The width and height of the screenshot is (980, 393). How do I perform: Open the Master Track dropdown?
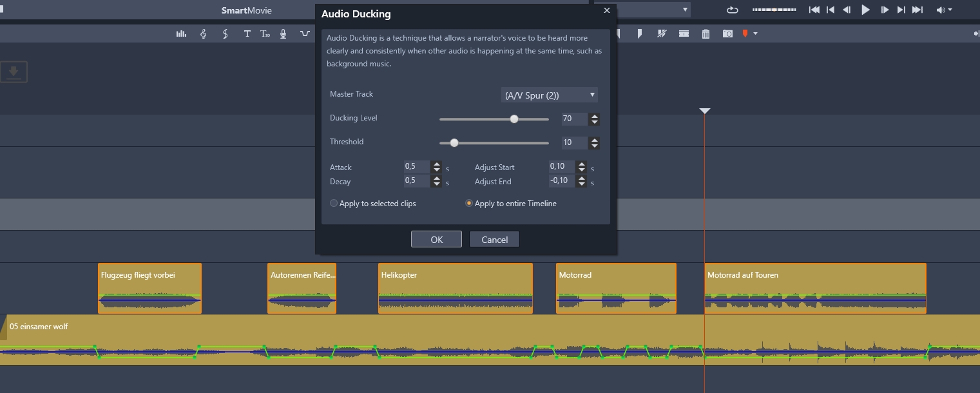click(550, 95)
